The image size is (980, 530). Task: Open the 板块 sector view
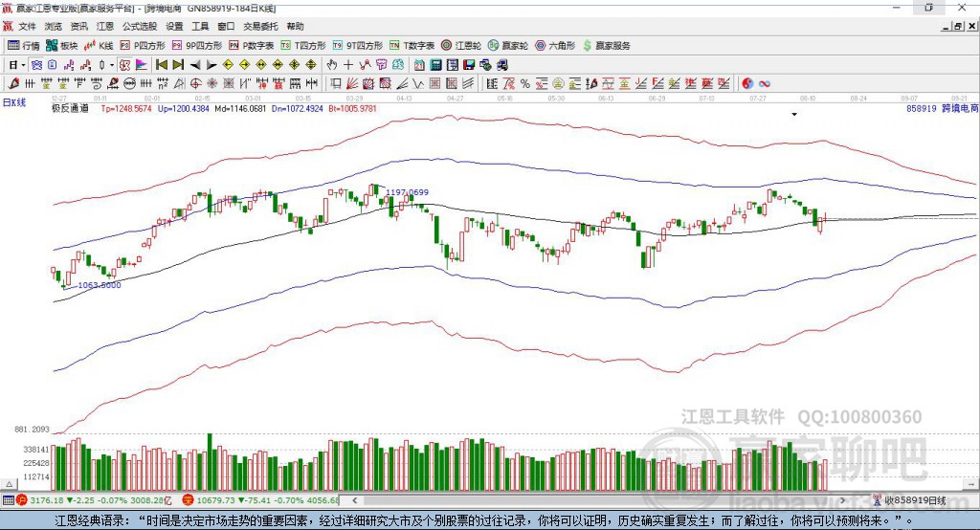click(x=61, y=46)
